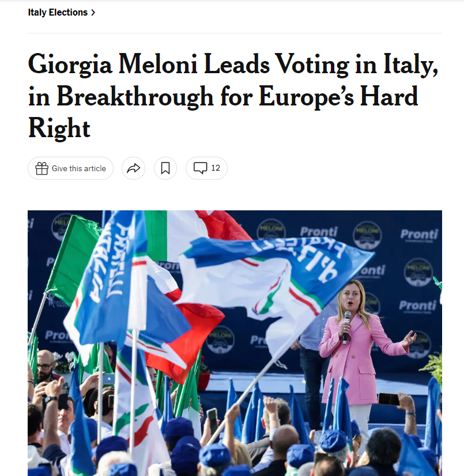
Task: Click the chevron beside Italy Elections
Action: click(93, 12)
